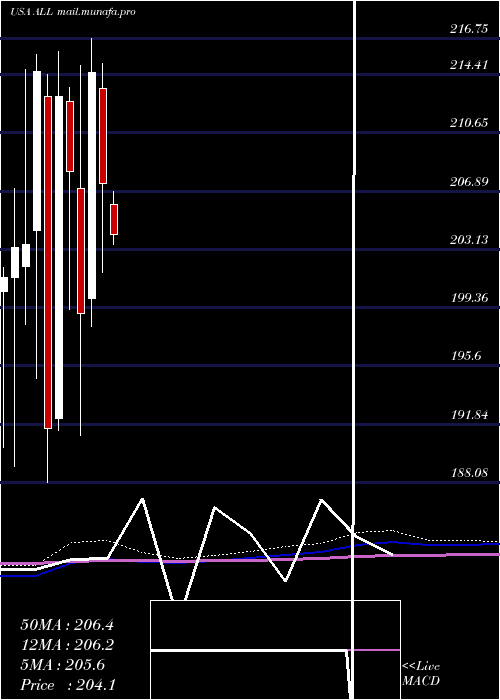Click the 5MA : 205.6 readout

(62, 665)
